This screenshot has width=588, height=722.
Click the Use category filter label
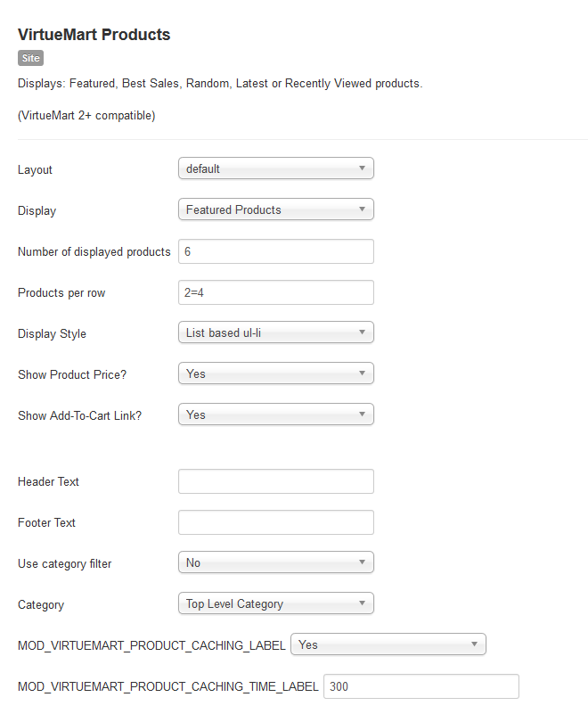pyautogui.click(x=65, y=564)
